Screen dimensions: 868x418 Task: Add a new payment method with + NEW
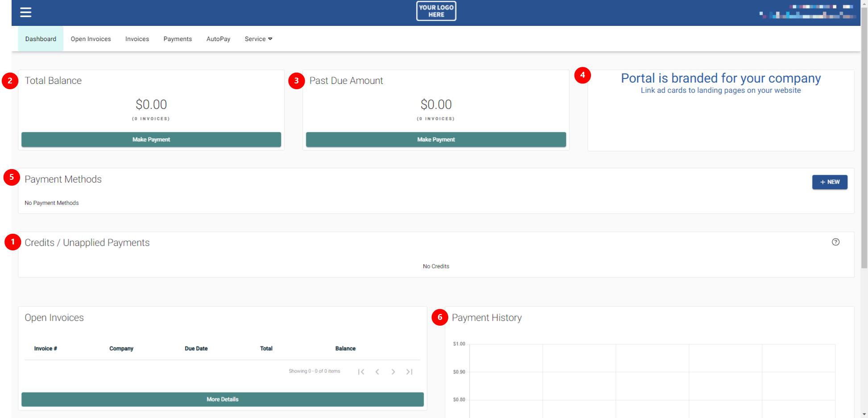pos(830,182)
